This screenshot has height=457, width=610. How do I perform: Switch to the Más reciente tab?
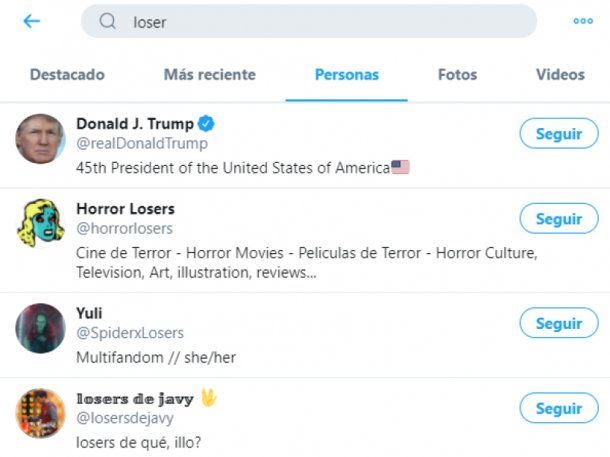pyautogui.click(x=209, y=75)
